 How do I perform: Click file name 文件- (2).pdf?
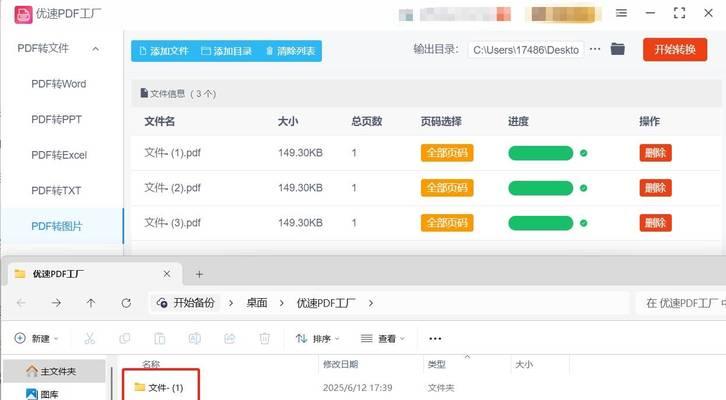point(172,188)
